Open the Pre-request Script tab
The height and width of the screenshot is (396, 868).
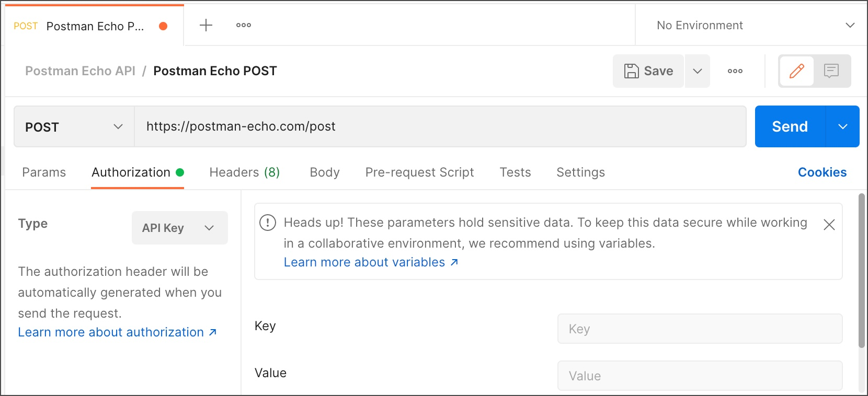pos(420,172)
